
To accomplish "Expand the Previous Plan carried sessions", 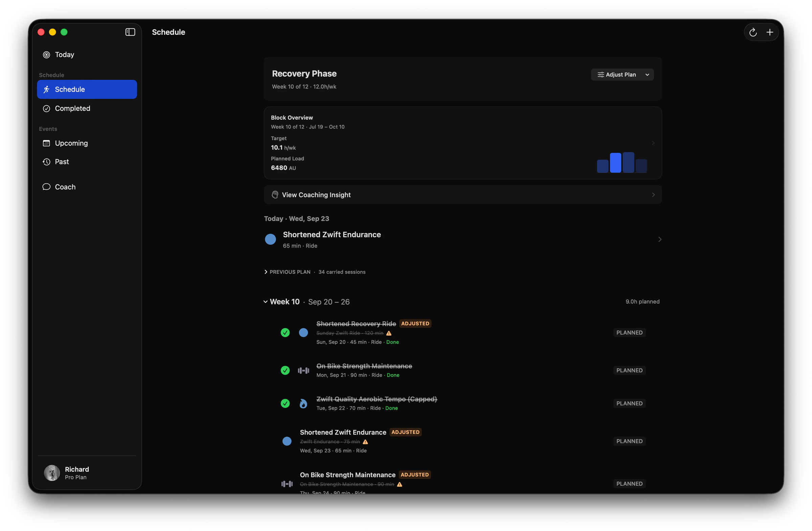I will pos(315,272).
